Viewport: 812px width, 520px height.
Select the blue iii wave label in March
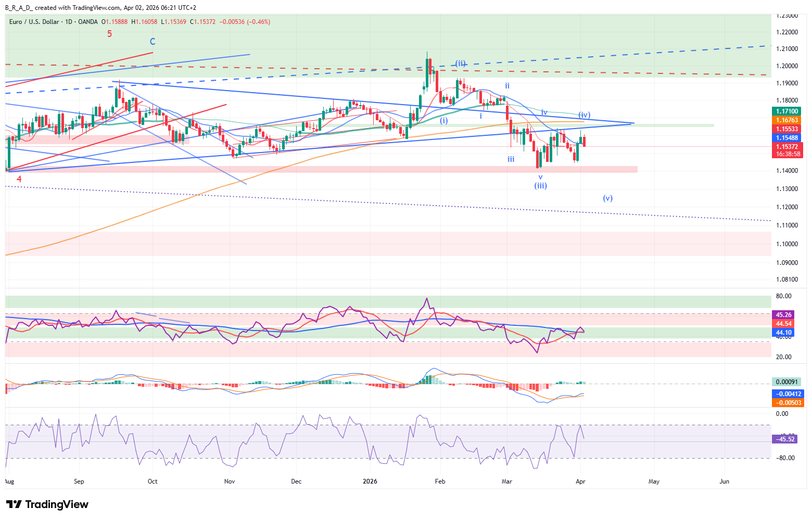(x=511, y=159)
